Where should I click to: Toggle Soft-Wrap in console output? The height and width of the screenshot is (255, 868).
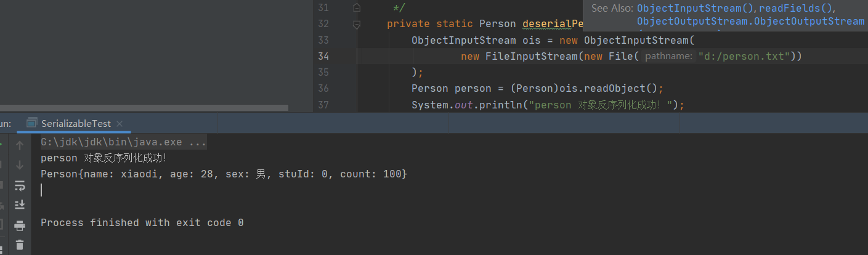click(20, 185)
